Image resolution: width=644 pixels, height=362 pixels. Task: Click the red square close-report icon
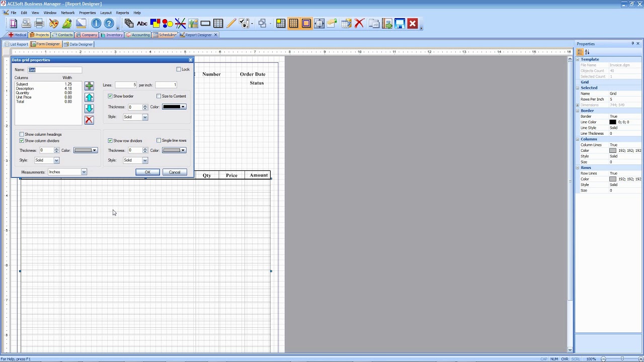coord(413,23)
